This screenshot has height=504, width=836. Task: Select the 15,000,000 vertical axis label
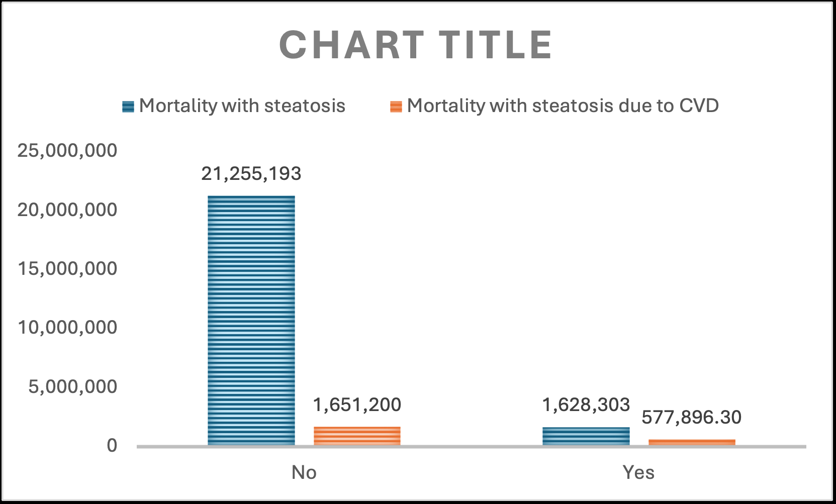pyautogui.click(x=67, y=269)
